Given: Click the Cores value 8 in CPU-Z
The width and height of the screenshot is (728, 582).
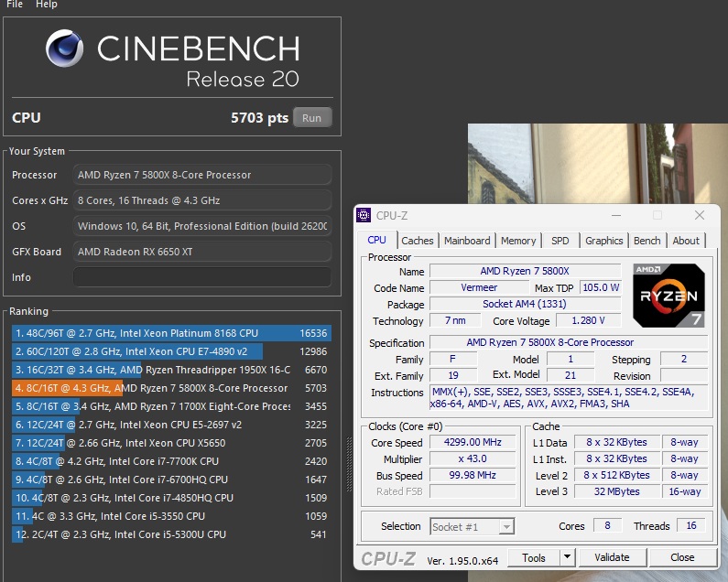Looking at the screenshot, I should coord(607,526).
